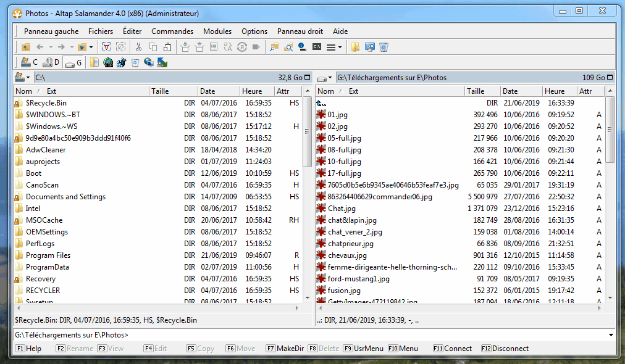Click the F1 Help button
Viewport: 625px width, 364px height.
[28, 349]
